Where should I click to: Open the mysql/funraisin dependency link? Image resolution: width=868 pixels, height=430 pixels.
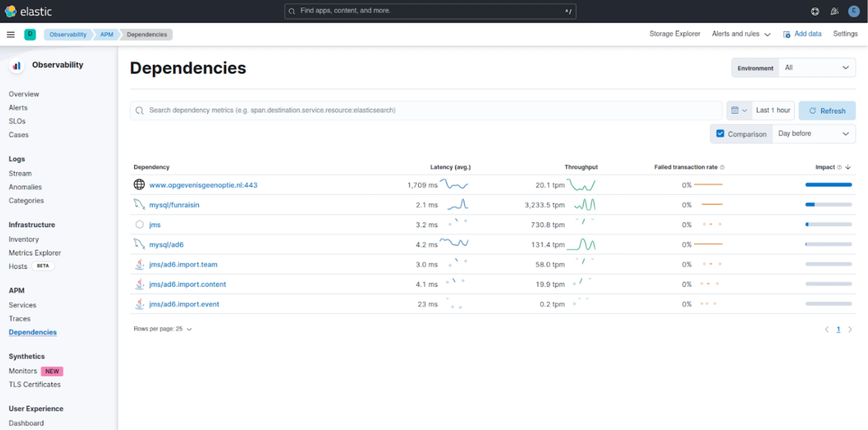174,205
